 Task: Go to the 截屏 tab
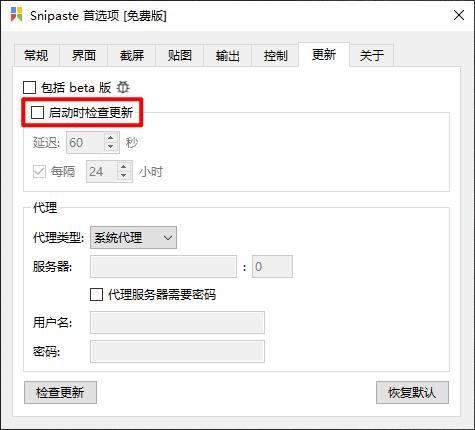point(132,55)
